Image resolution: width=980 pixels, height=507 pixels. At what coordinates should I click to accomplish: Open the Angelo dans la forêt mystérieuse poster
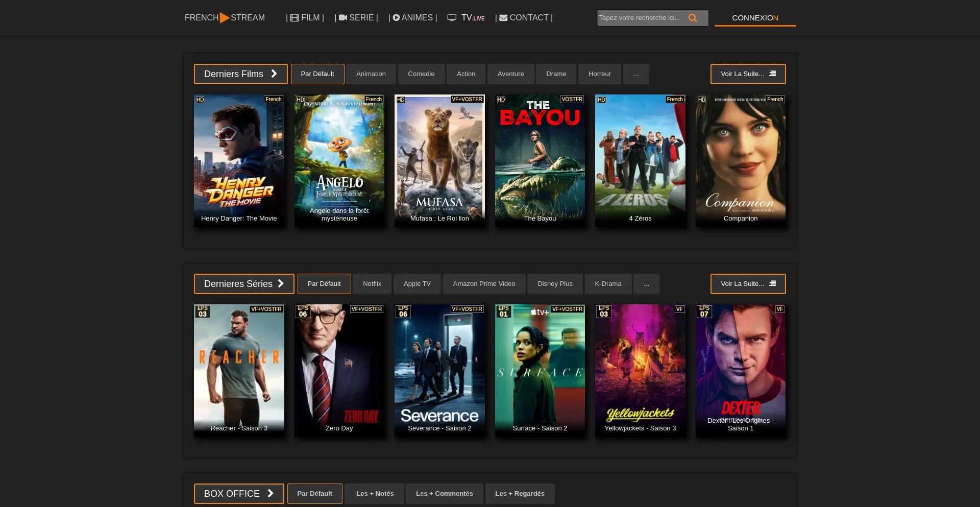339,161
